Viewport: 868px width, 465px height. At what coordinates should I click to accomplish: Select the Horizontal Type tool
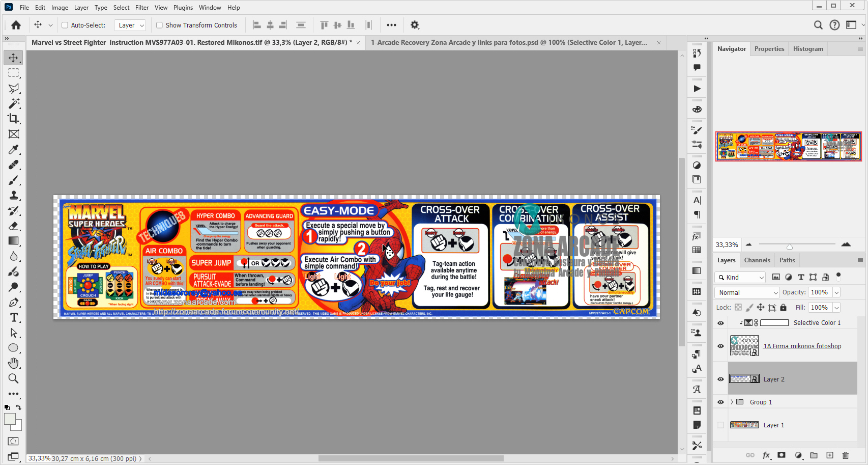(x=13, y=317)
